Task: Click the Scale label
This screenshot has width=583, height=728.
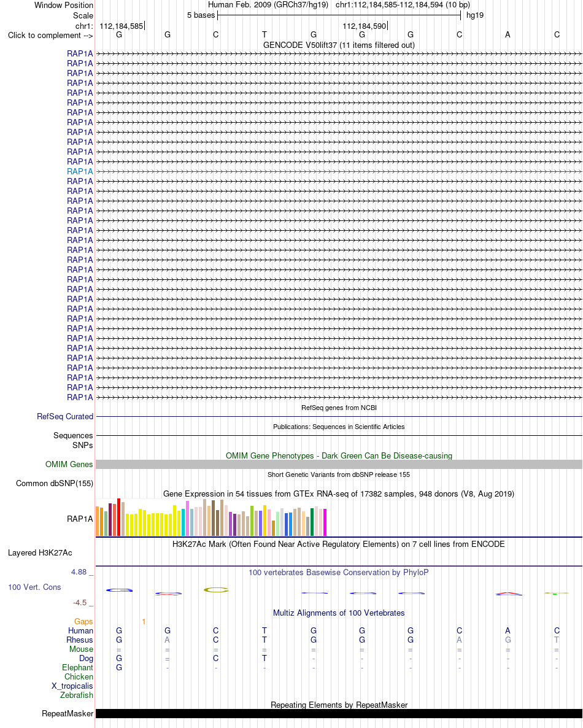Action: [x=83, y=15]
